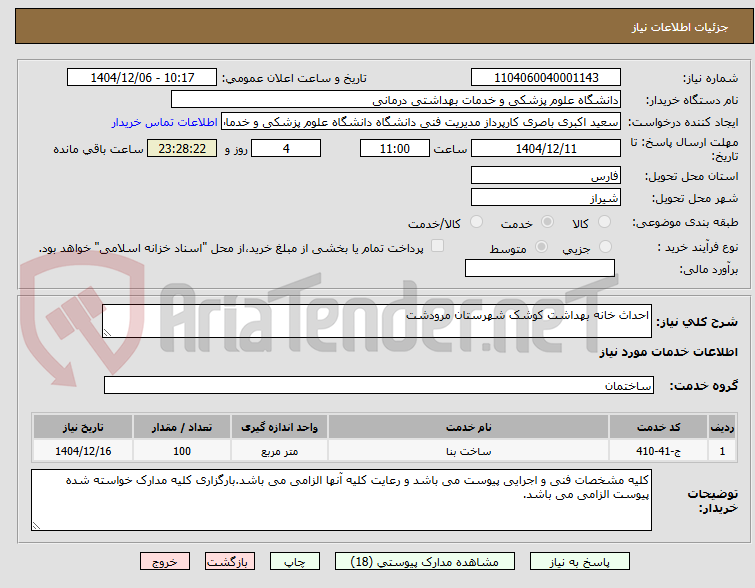Click the delivery province field فارس
The height and width of the screenshot is (588, 755).
click(x=546, y=176)
